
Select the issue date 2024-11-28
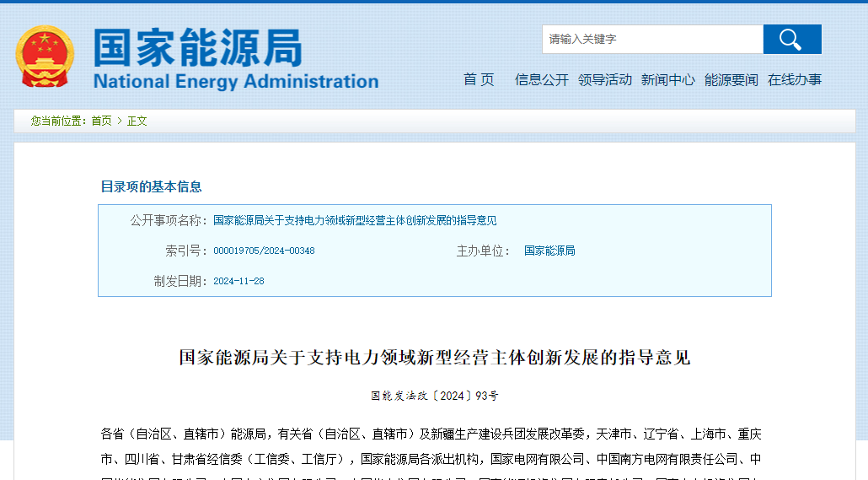238,282
